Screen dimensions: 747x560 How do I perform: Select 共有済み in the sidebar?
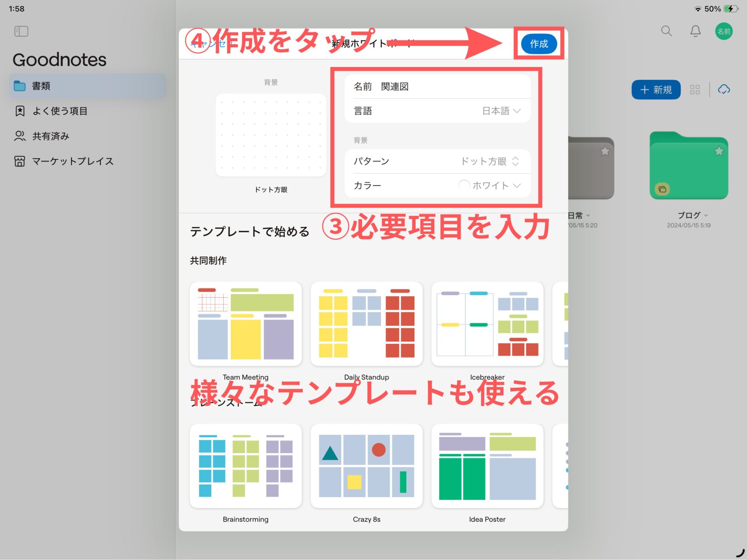[x=51, y=136]
